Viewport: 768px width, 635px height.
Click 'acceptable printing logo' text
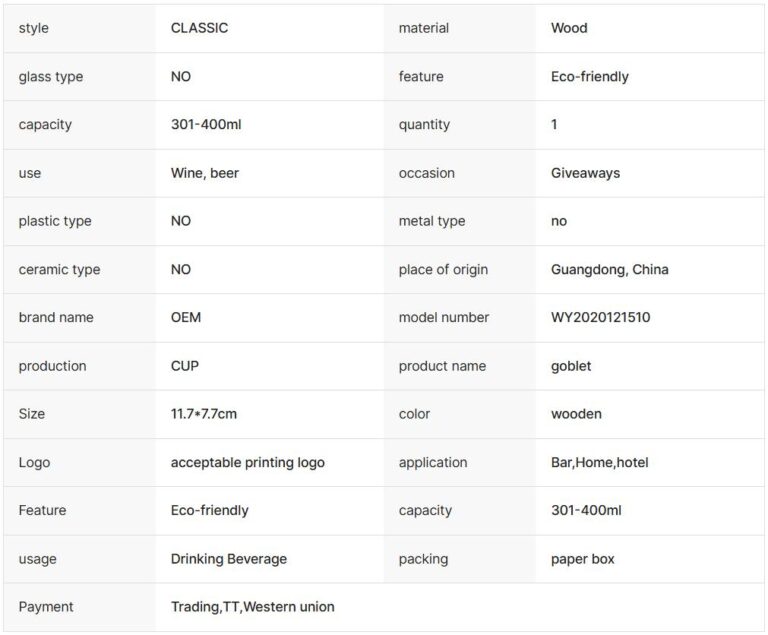point(247,462)
